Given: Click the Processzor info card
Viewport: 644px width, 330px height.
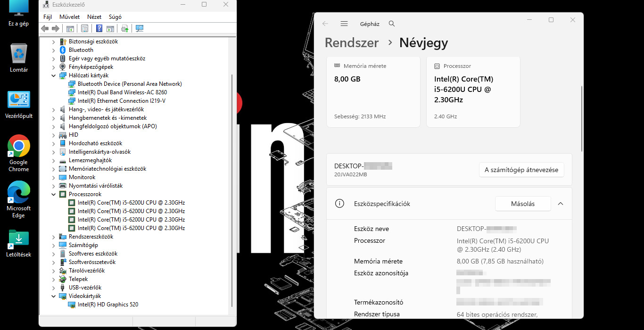Looking at the screenshot, I should (x=473, y=92).
